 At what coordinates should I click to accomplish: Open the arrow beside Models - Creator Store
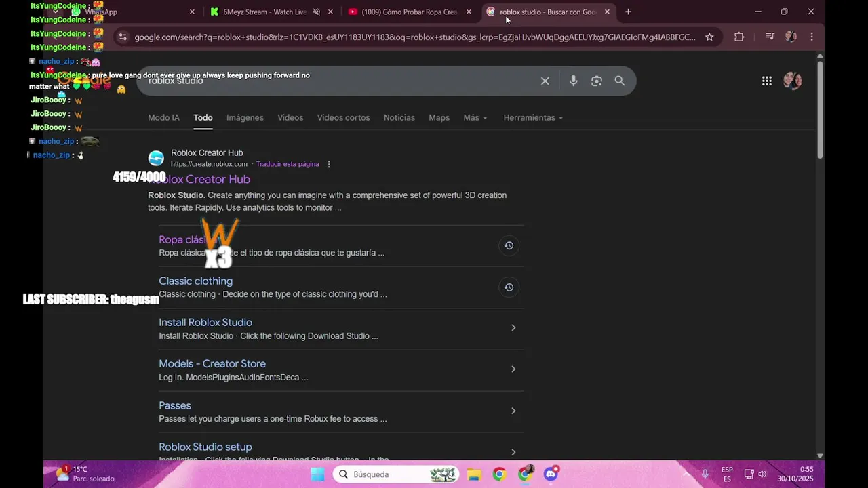pos(513,369)
